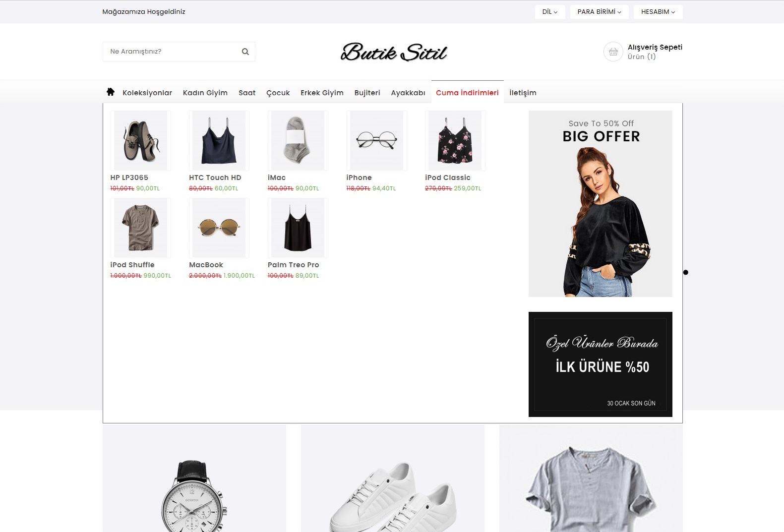784x532 pixels.
Task: Click the İLK ÜRÜNE %50 black banner
Action: tap(601, 364)
